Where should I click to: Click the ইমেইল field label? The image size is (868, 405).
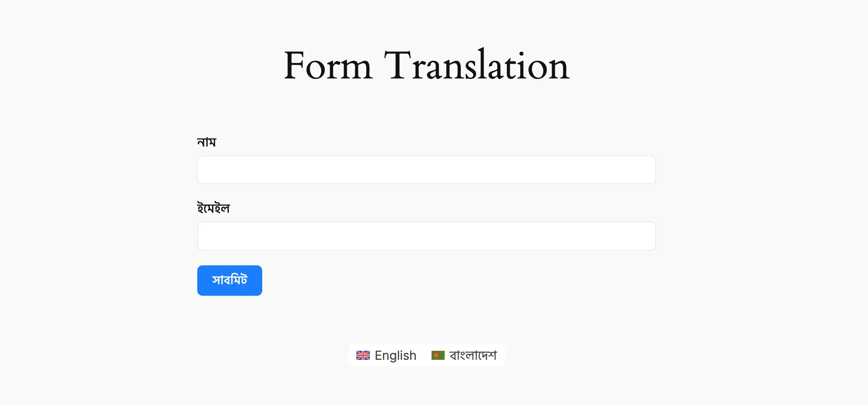213,208
